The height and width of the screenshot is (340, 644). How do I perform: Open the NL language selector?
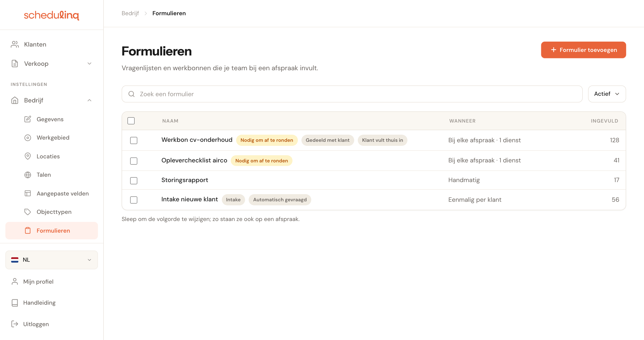point(51,260)
